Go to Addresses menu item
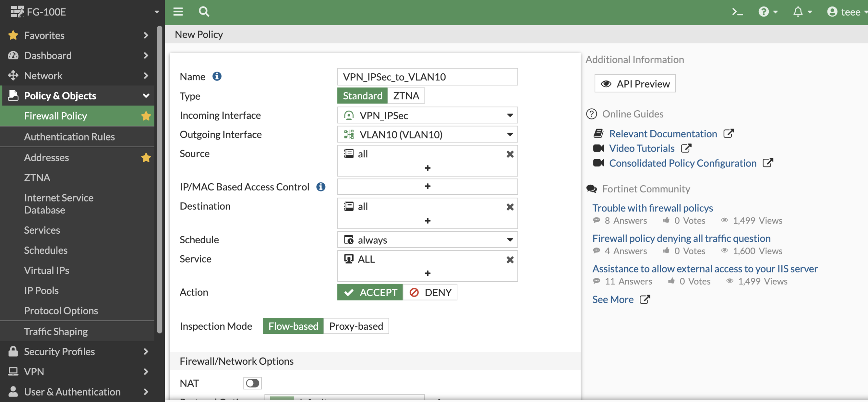The image size is (868, 402). (x=46, y=158)
